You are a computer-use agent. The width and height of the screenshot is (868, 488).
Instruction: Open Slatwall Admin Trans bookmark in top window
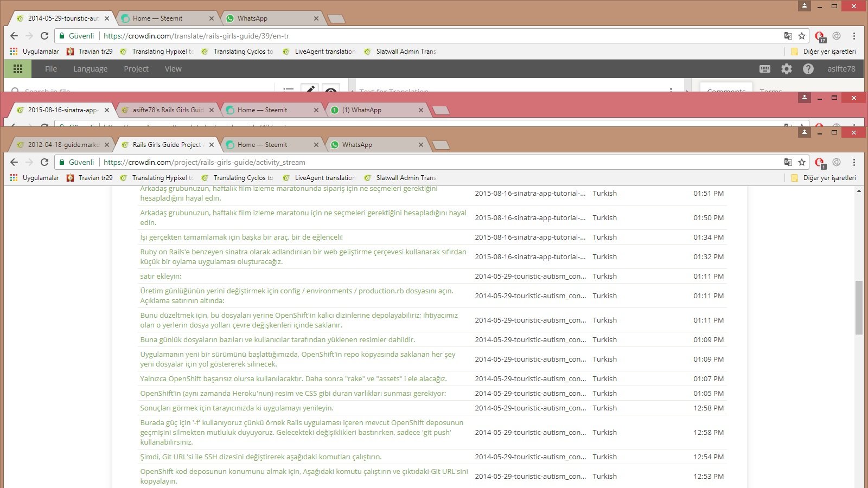[x=400, y=52]
